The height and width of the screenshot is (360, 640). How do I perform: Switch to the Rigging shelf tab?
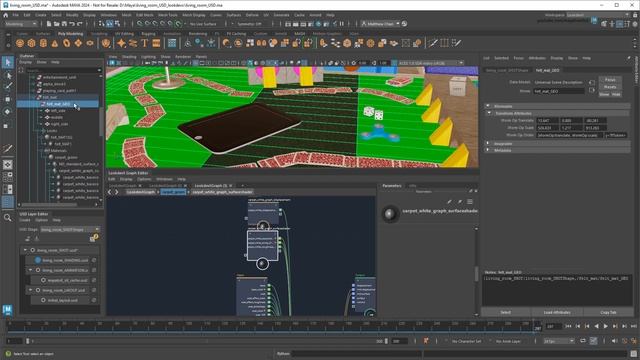click(x=148, y=34)
